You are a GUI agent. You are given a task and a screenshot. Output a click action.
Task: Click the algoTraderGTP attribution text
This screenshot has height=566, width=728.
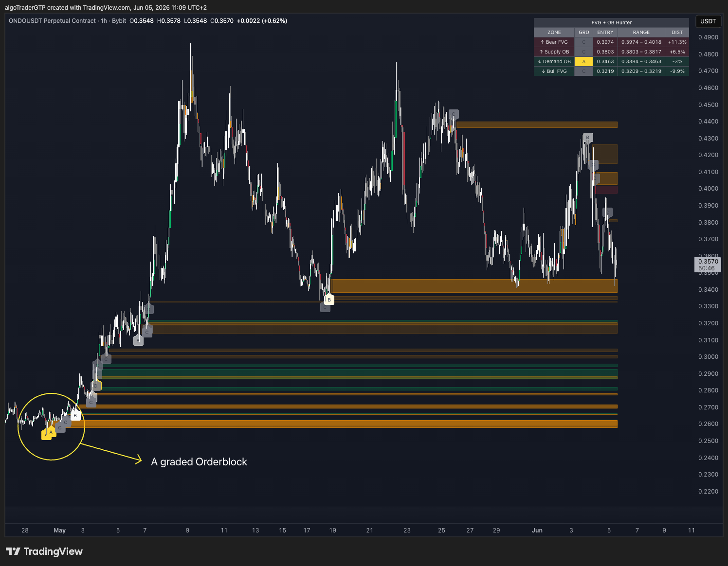coord(106,8)
